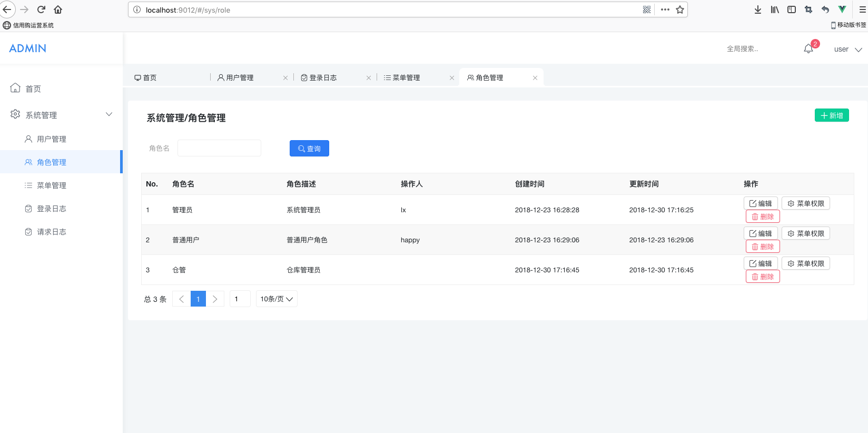The height and width of the screenshot is (433, 868).
Task: Edit the 管理员 role
Action: 761,203
